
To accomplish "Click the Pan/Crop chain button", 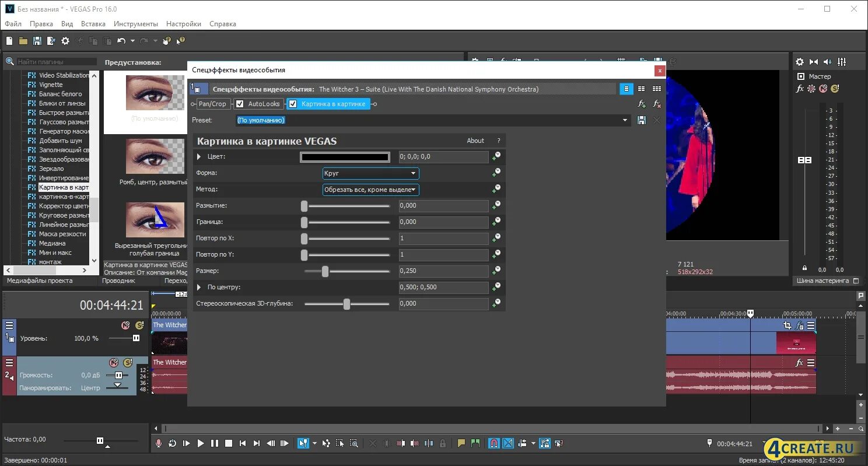I will pyautogui.click(x=212, y=104).
